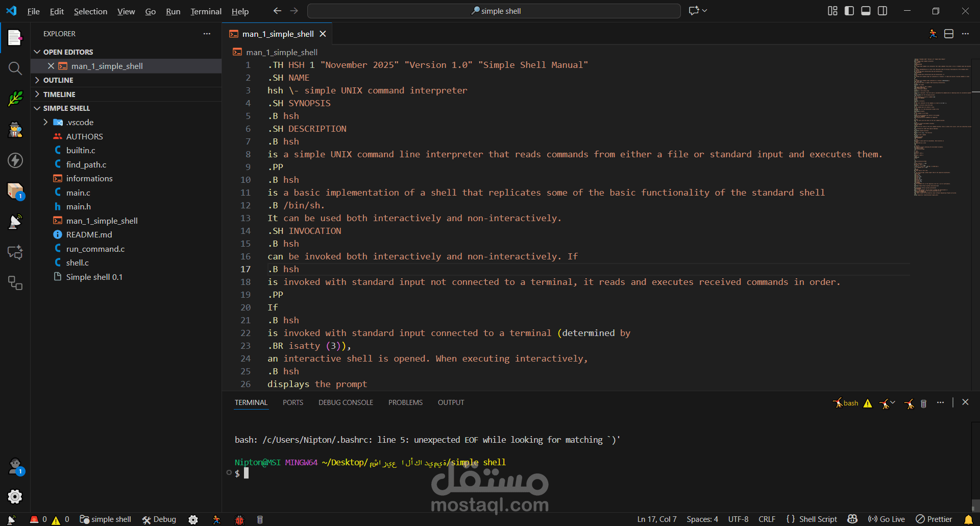Close the man_1_simple_shell editor tab

click(x=323, y=34)
